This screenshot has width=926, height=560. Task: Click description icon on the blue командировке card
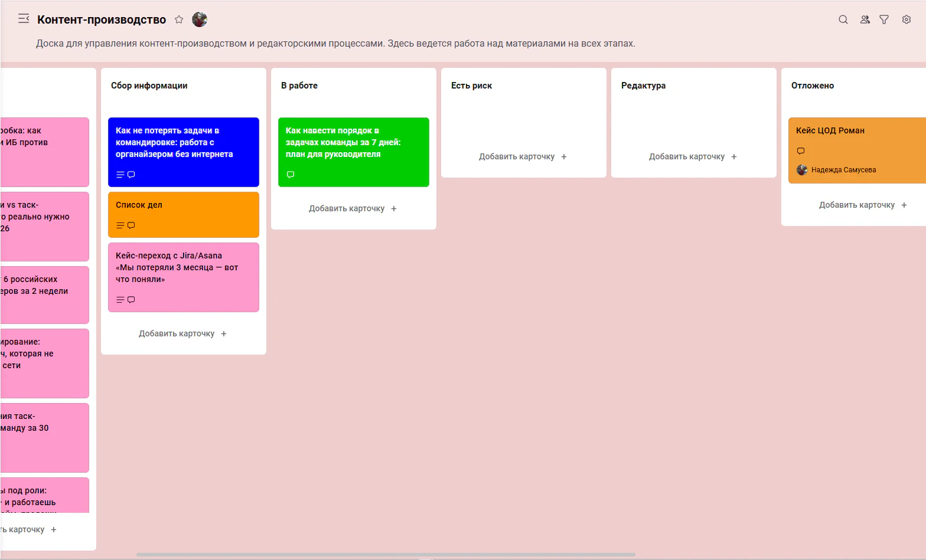pos(120,175)
